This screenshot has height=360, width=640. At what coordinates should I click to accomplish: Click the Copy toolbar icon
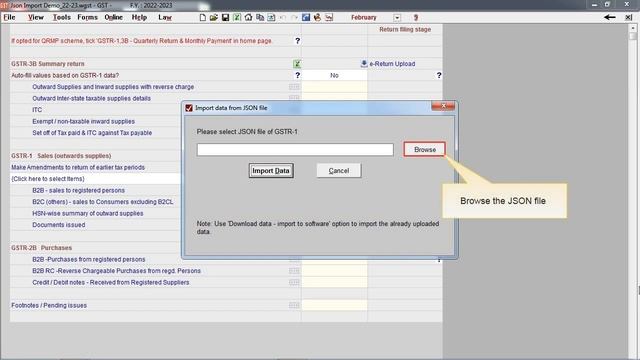[x=260, y=18]
